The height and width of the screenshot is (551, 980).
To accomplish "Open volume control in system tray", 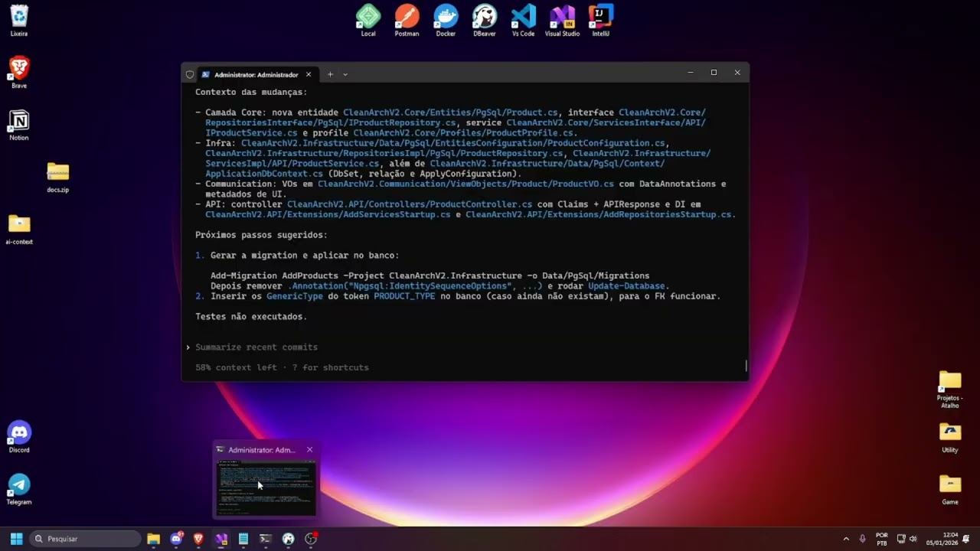I will tap(913, 539).
